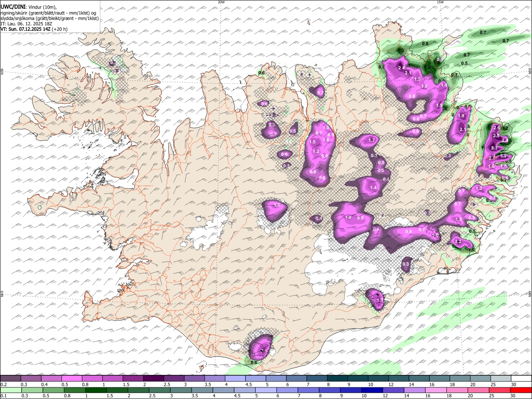Image resolution: width=532 pixels, height=399 pixels.
Task: Click the 0.6 value on the south coast
Action: coord(254,362)
